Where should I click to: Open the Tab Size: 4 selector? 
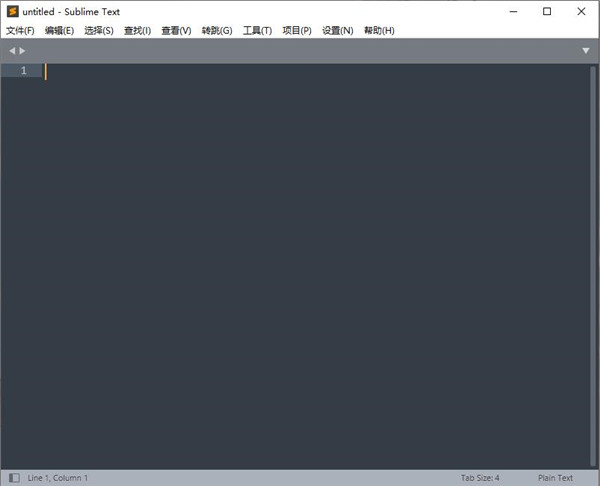coord(480,478)
